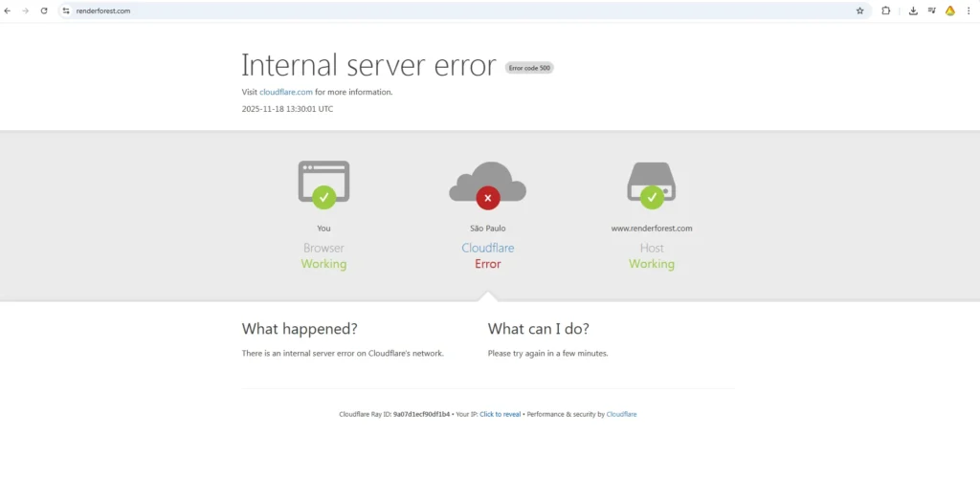
Task: Click the browser forward arrow
Action: pyautogui.click(x=26, y=11)
